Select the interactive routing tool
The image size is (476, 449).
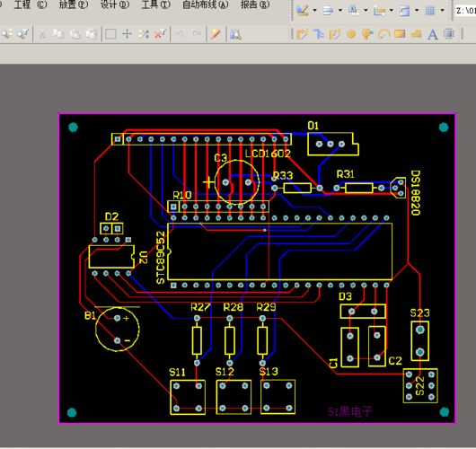point(303,34)
